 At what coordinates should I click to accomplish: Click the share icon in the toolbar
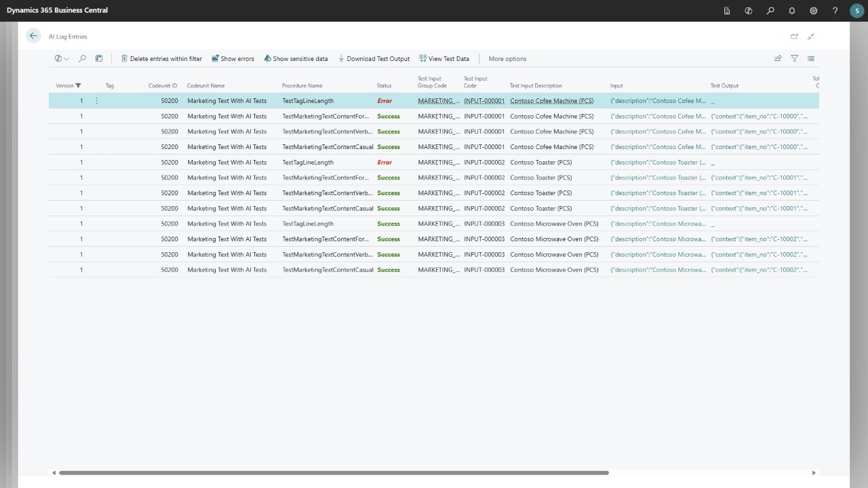pyautogui.click(x=778, y=58)
